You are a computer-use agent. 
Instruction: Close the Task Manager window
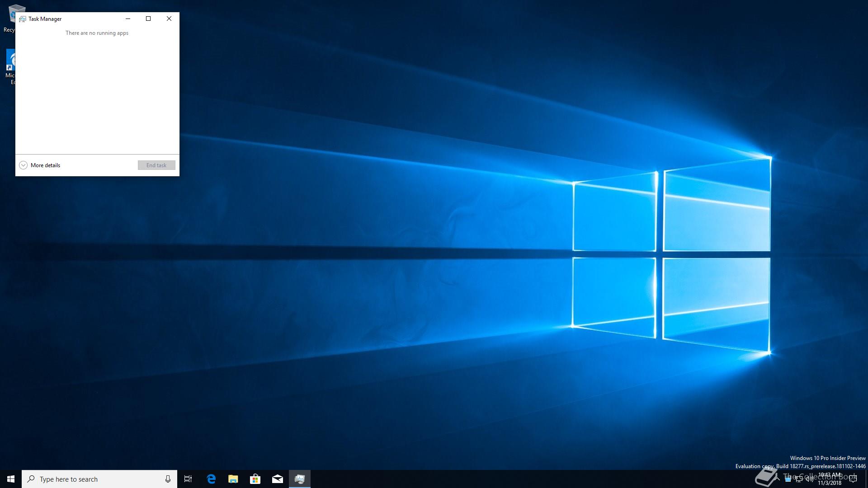tap(169, 19)
